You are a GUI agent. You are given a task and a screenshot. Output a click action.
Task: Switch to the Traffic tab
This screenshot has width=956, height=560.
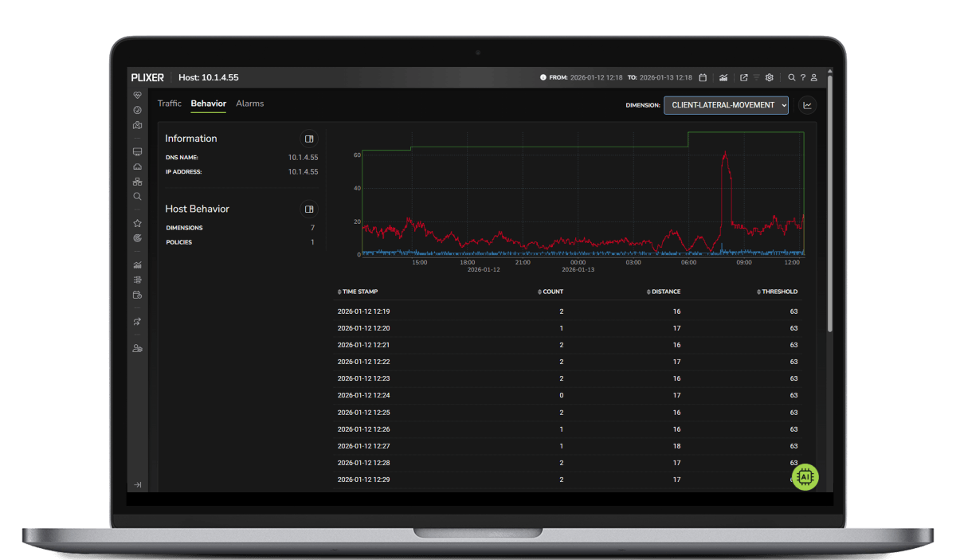pyautogui.click(x=170, y=104)
